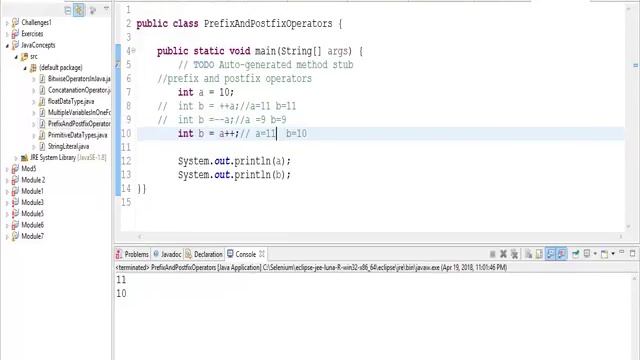This screenshot has width=640, height=360.
Task: Click Remove Launch in the console toolbar
Action: click(x=503, y=254)
